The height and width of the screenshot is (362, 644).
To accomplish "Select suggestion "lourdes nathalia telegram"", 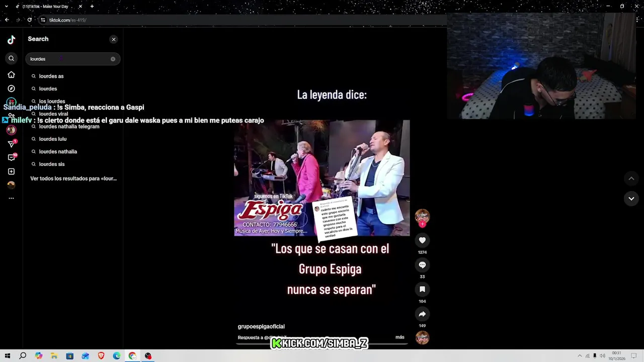I will pos(69,126).
